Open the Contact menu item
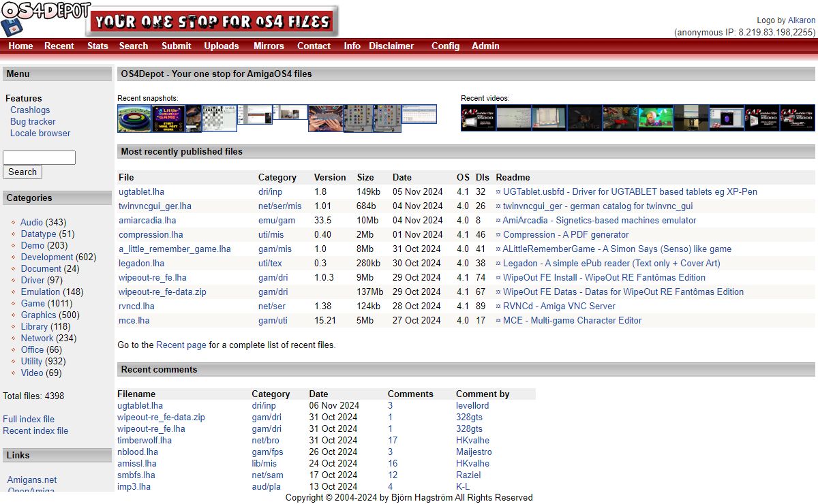 click(314, 46)
